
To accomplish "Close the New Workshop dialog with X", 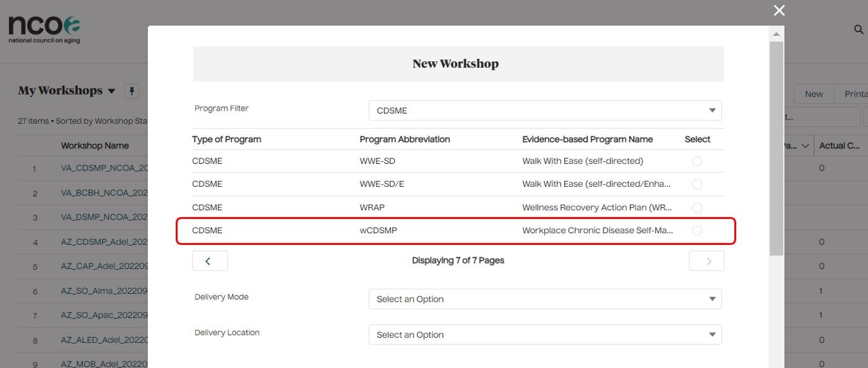I will point(779,11).
